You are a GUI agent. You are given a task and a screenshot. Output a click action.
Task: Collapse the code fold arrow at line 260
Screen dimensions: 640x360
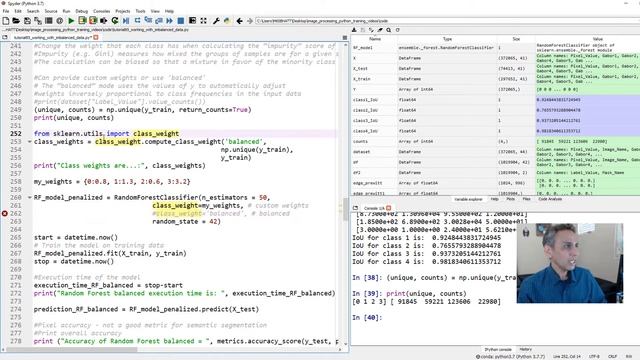point(29,198)
